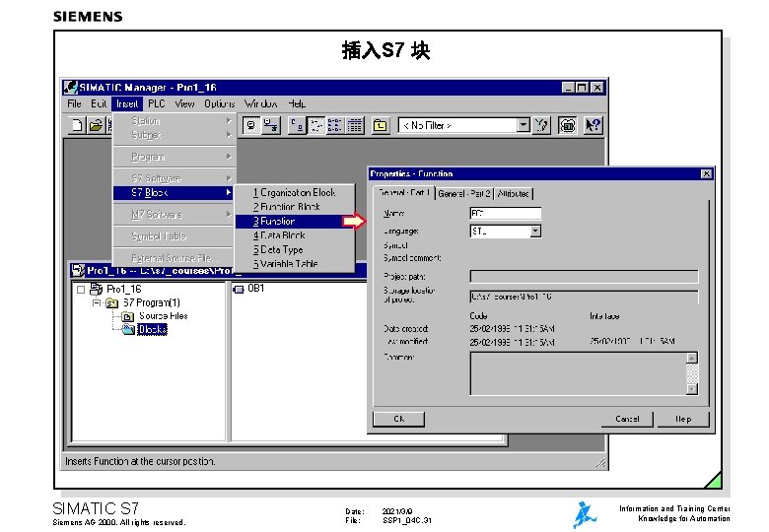This screenshot has width=769, height=532.
Task: Switch to the General - Part 2 tab
Action: pyautogui.click(x=464, y=194)
